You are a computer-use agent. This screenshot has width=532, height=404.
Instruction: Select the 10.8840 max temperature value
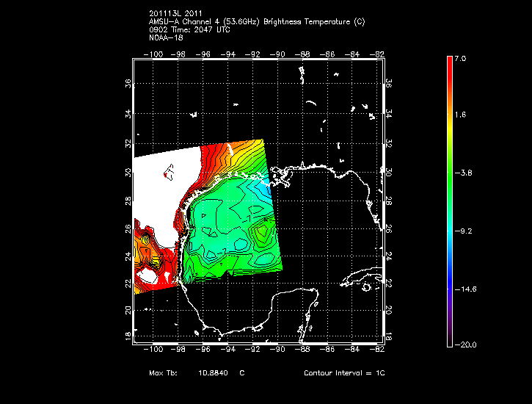coord(213,373)
